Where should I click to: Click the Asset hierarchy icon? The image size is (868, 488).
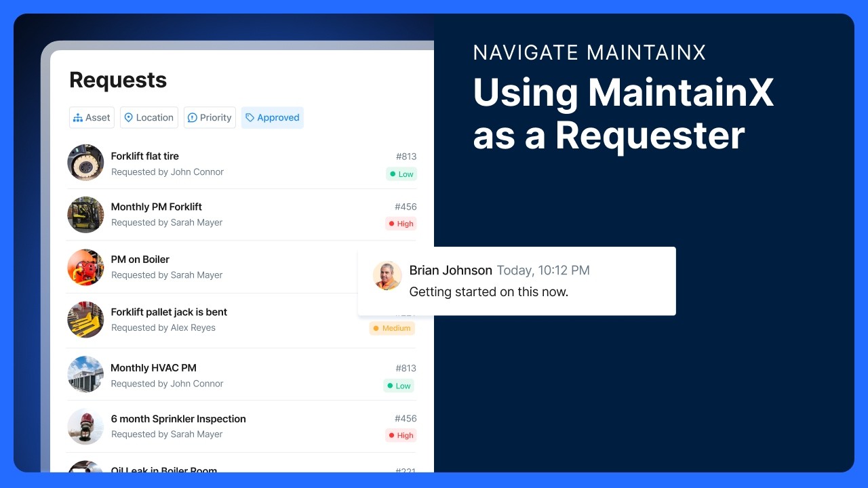coord(78,118)
